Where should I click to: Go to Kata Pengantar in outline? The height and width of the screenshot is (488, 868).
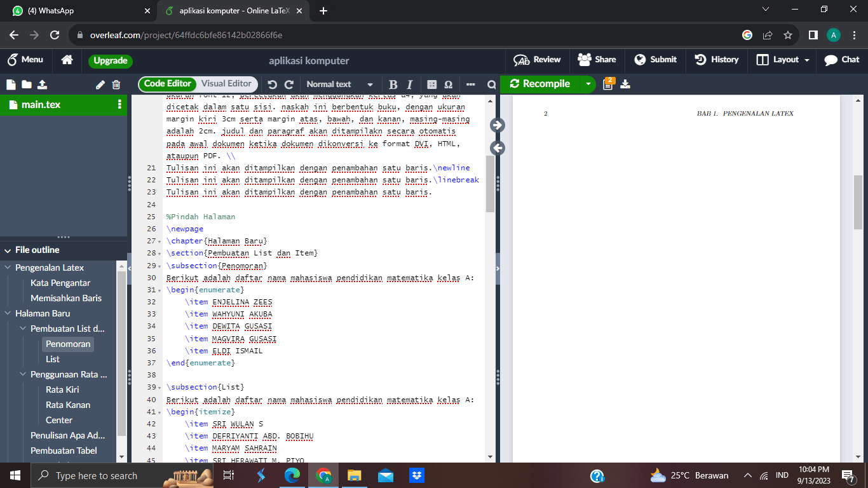pyautogui.click(x=60, y=283)
